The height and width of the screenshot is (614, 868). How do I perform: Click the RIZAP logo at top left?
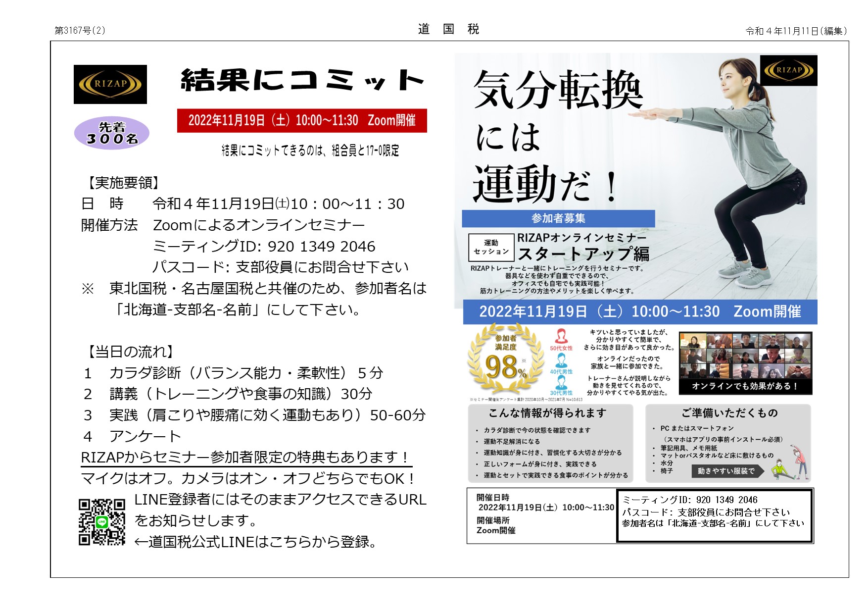click(110, 84)
